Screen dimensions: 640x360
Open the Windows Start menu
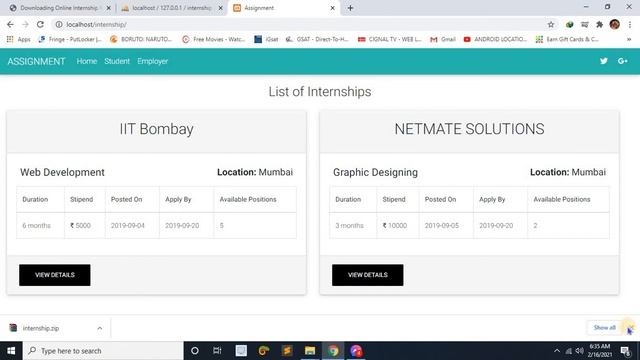pos(11,351)
